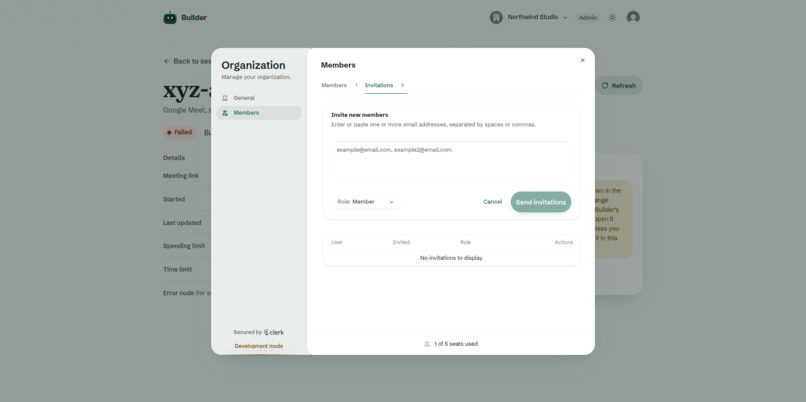The image size is (806, 402).
Task: Open the user profile avatar
Action: tap(633, 17)
